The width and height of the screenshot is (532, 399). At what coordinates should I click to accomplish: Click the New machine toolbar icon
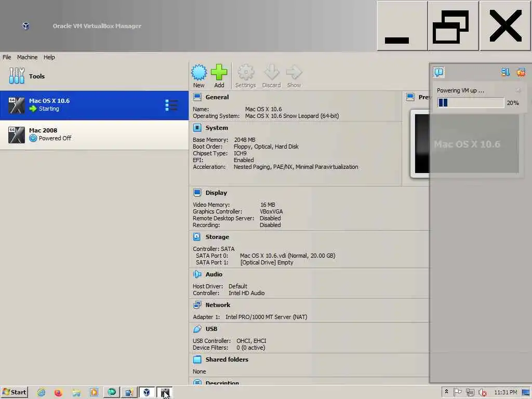pos(199,72)
